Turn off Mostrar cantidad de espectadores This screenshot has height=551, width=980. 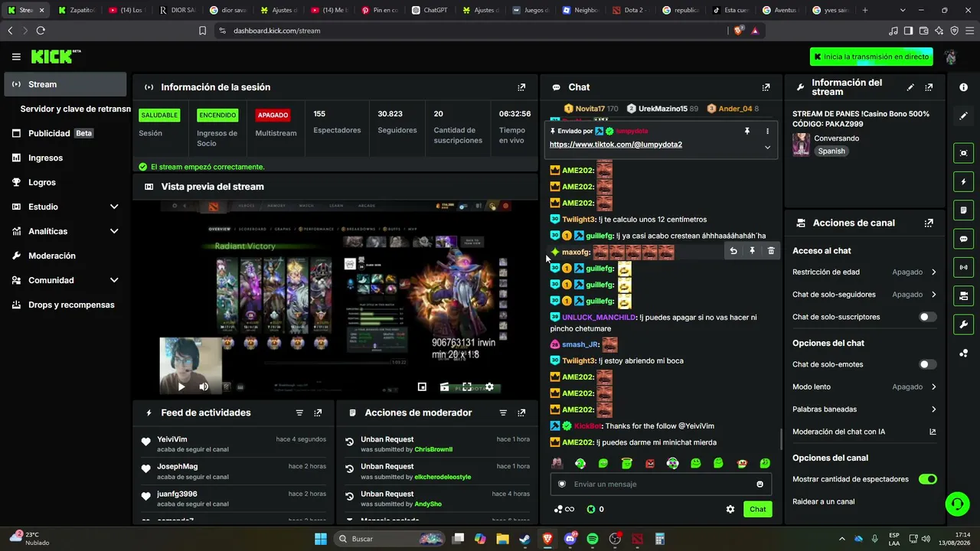[927, 479]
